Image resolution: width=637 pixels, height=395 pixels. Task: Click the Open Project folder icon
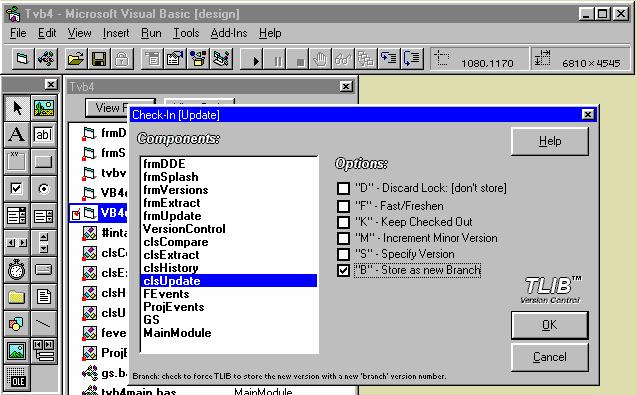click(76, 59)
